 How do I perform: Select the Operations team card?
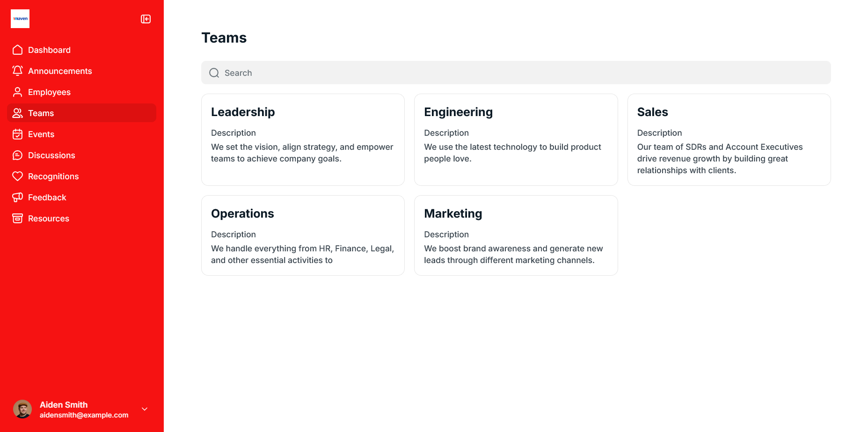tap(303, 235)
